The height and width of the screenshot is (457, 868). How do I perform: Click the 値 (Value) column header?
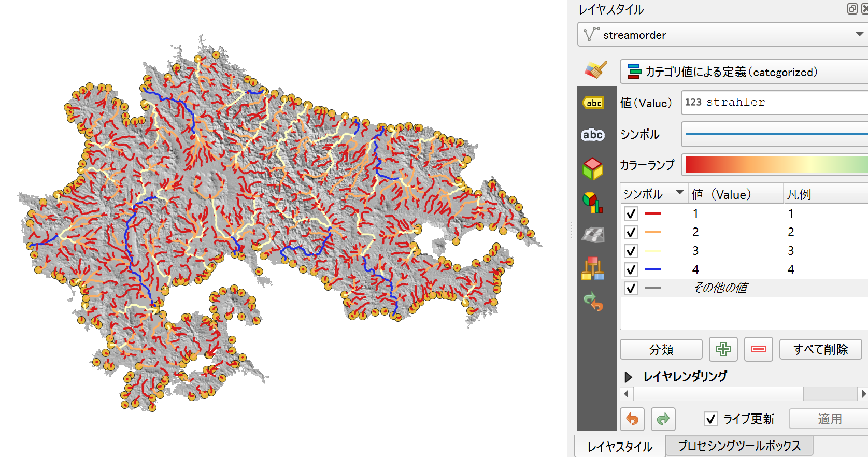click(x=735, y=194)
